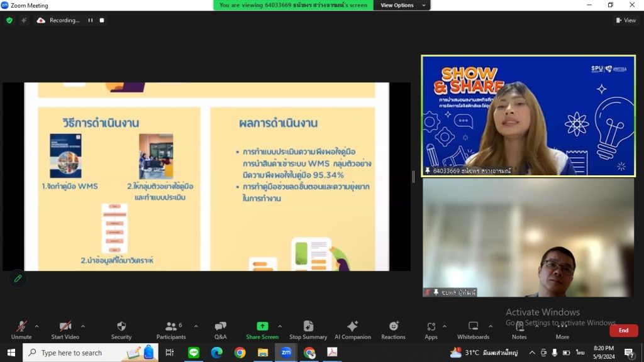Click the green Share Screen icon
This screenshot has height=362, width=644.
pyautogui.click(x=262, y=326)
